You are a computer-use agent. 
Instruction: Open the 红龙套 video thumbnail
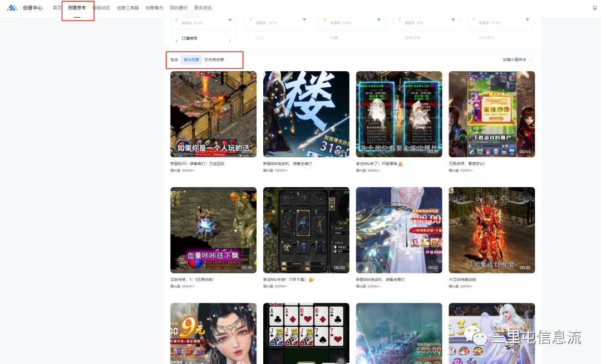click(491, 230)
